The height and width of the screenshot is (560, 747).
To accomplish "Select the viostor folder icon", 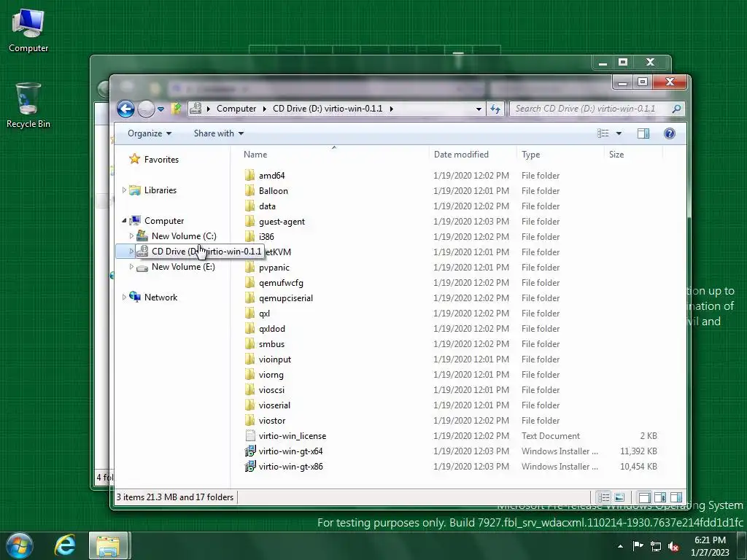I will coord(249,421).
